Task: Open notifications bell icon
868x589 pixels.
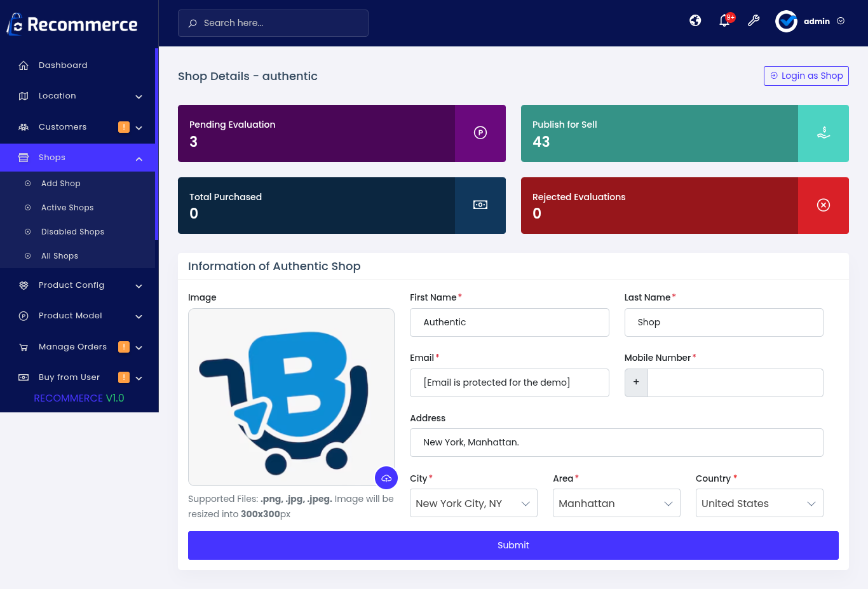Action: click(724, 22)
